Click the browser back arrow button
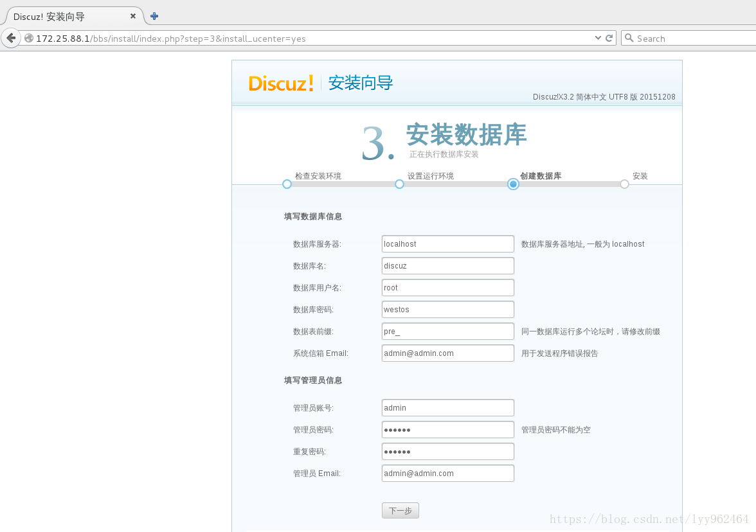Viewport: 756px width, 532px height. point(10,38)
